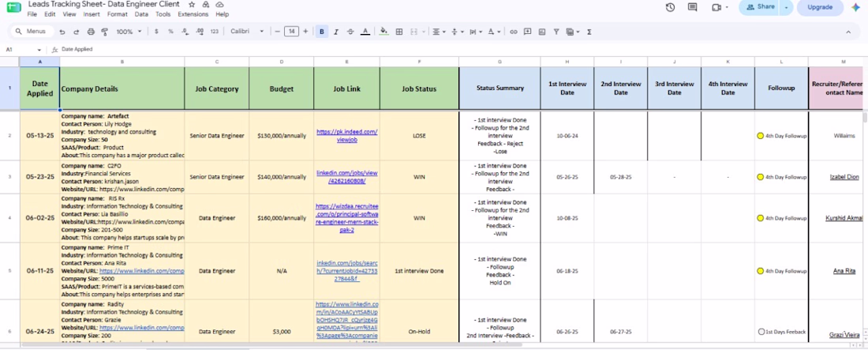
Task: Open the wizfaa.recruitee job link
Action: [346, 218]
